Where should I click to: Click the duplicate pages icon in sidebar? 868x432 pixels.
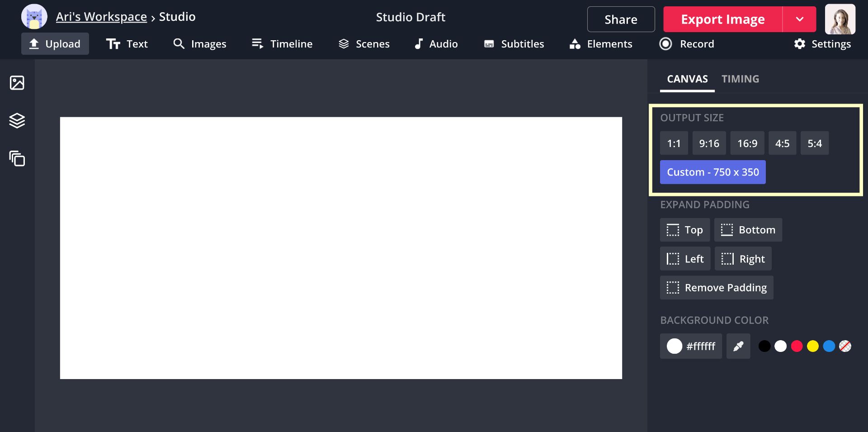coord(17,158)
